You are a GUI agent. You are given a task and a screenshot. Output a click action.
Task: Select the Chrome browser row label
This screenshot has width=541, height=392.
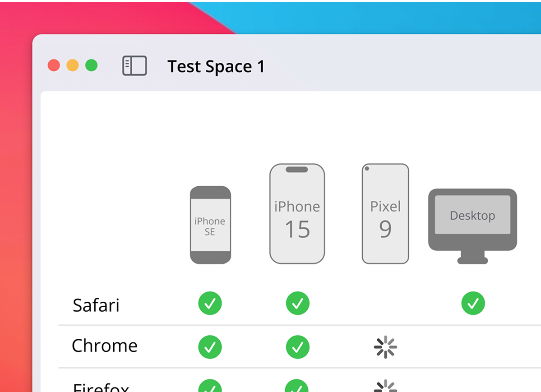[104, 346]
